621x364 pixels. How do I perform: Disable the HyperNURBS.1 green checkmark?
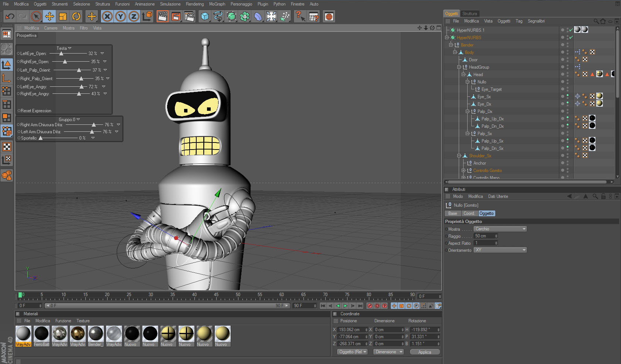coord(571,30)
